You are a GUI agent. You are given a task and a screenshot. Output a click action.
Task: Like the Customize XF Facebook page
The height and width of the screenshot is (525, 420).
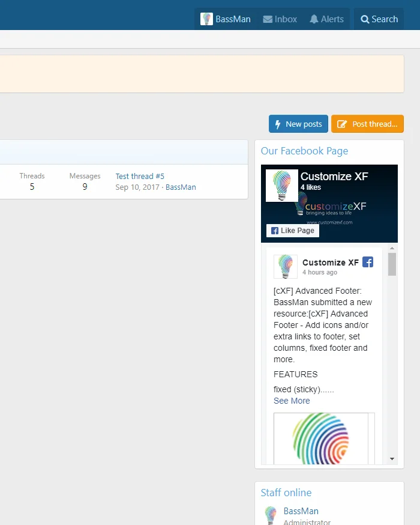(293, 231)
